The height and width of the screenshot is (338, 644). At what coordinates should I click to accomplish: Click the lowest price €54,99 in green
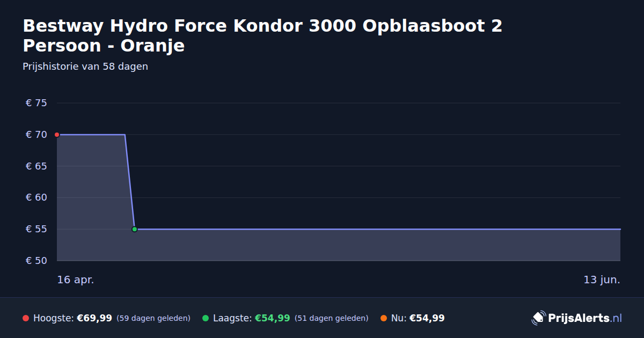pyautogui.click(x=272, y=318)
